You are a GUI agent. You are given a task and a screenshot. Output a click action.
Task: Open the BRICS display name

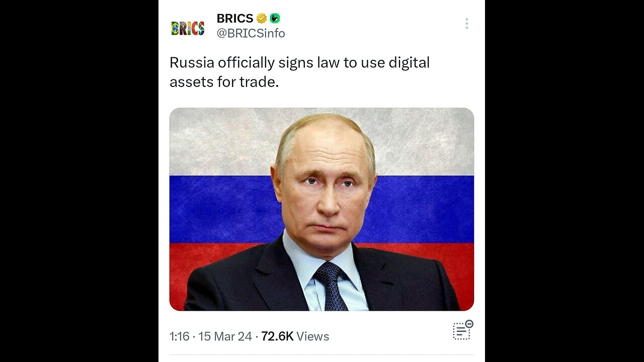(235, 19)
